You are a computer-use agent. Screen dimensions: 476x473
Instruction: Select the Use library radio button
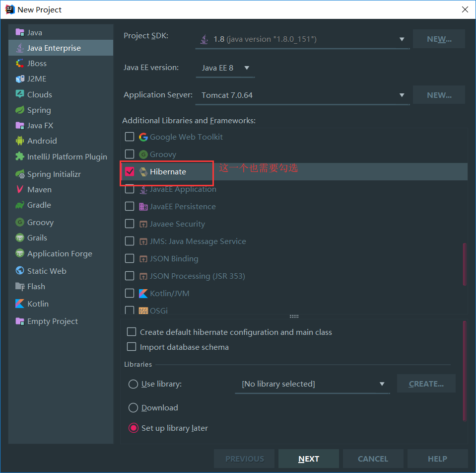(x=133, y=384)
